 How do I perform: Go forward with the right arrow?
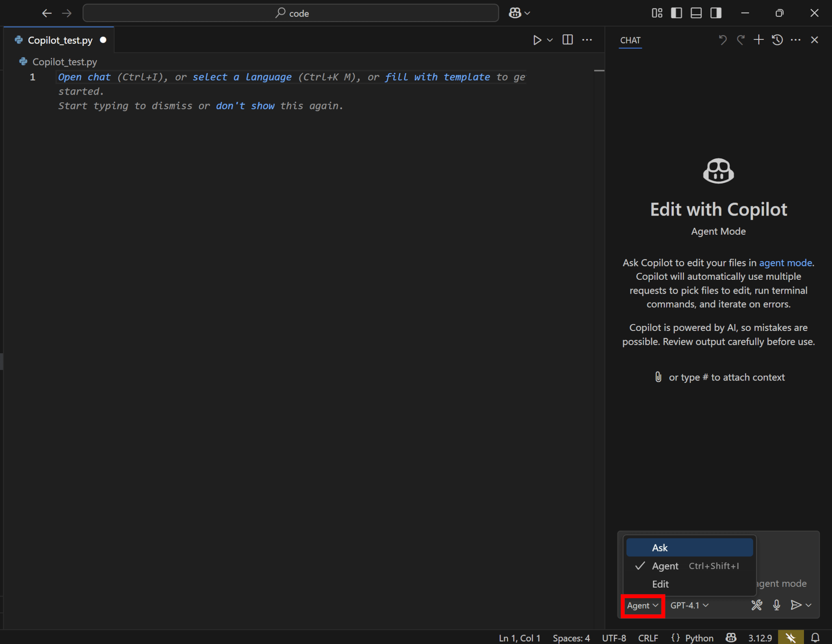point(67,13)
